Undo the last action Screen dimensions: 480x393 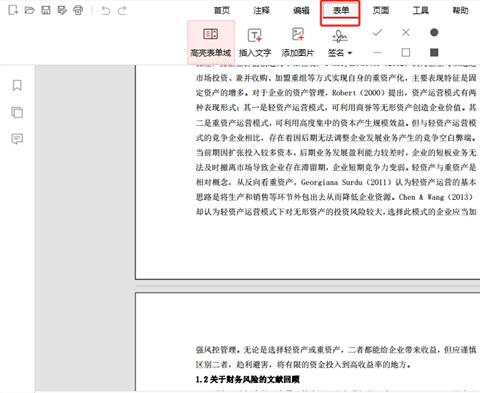pyautogui.click(x=106, y=11)
